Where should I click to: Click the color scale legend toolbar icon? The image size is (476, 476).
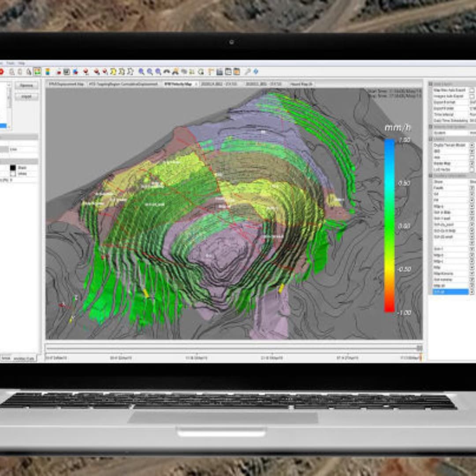tap(47, 72)
